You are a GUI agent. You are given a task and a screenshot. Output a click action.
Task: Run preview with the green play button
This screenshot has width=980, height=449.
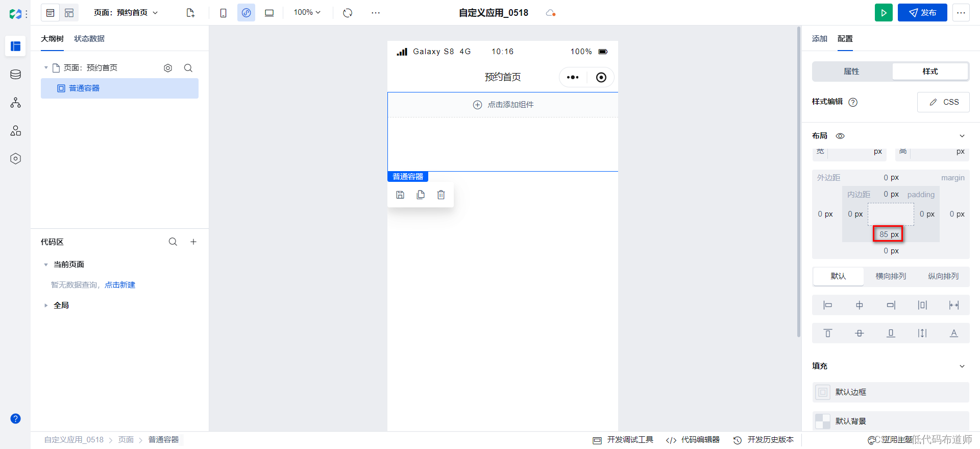[x=884, y=13]
